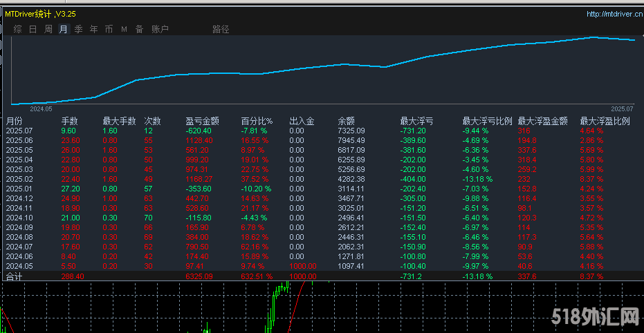Open the M tab
644x333 pixels.
click(x=124, y=29)
